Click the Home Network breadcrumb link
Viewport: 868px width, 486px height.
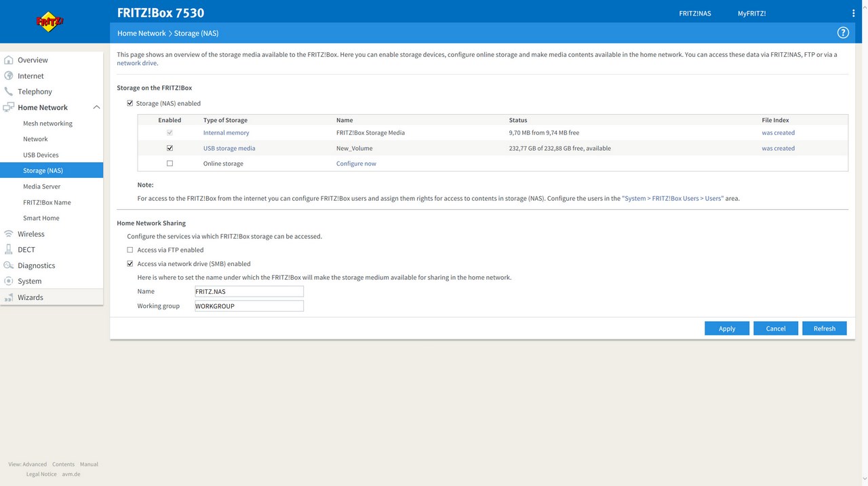pos(142,33)
